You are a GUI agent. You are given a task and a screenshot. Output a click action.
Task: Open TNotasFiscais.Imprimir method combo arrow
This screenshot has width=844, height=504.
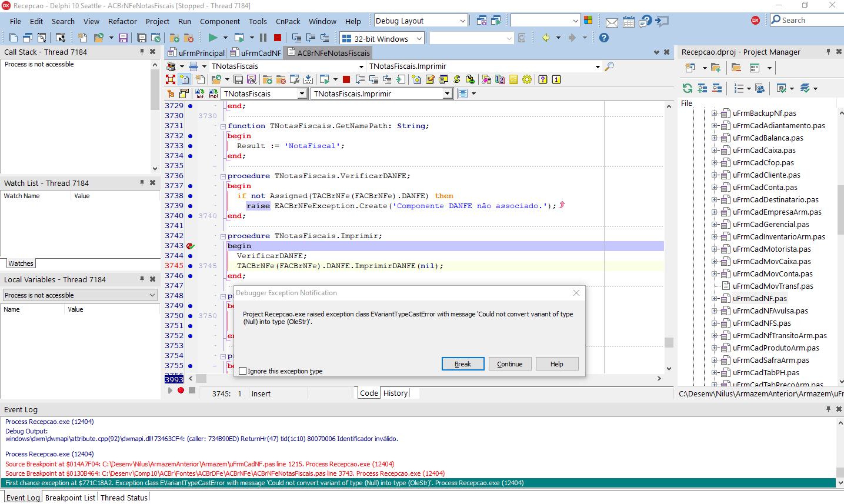(447, 94)
